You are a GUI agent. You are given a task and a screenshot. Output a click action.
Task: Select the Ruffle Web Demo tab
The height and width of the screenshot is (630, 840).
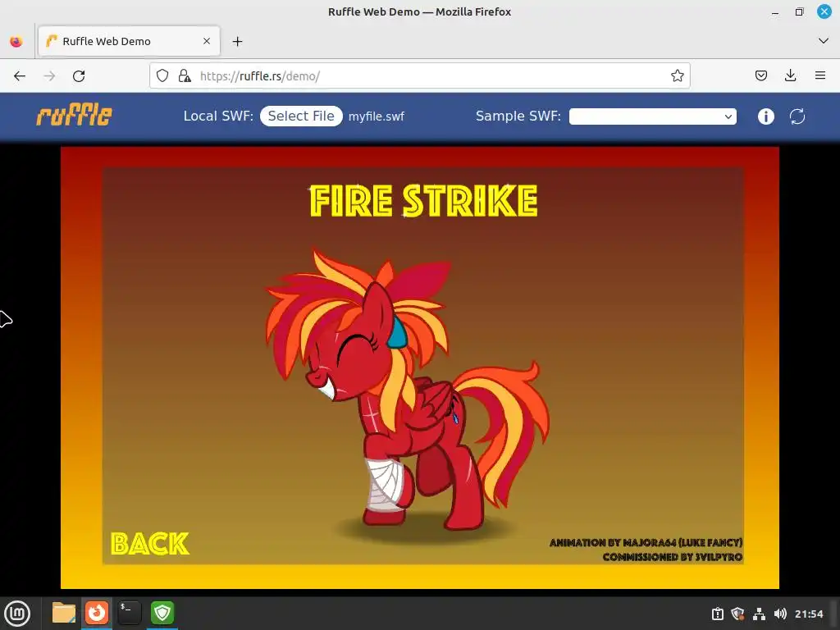[129, 41]
